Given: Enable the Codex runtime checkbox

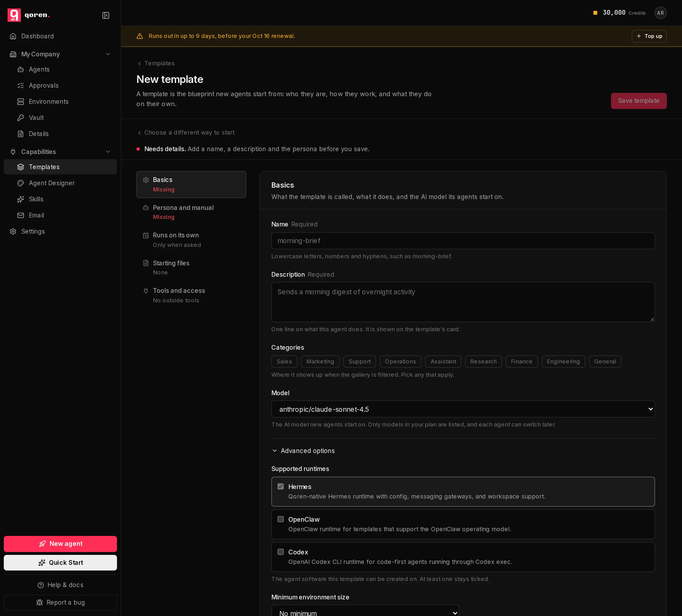Looking at the screenshot, I should pos(280,552).
